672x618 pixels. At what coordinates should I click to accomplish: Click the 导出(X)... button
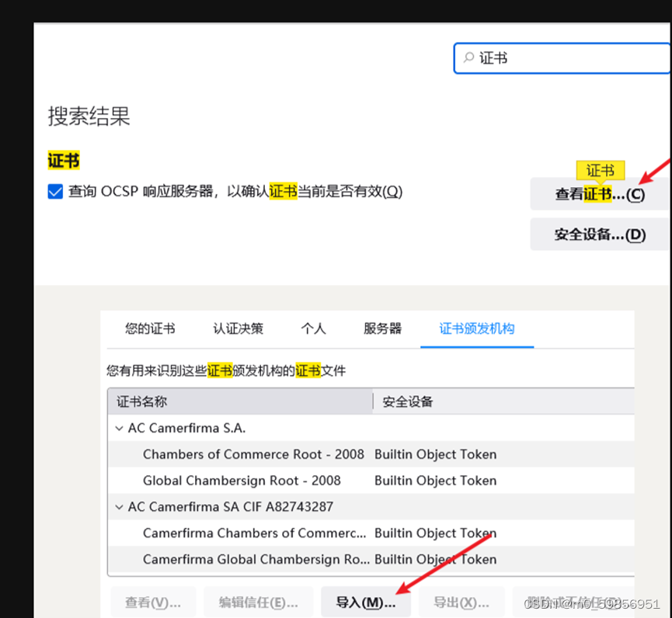coord(461,602)
